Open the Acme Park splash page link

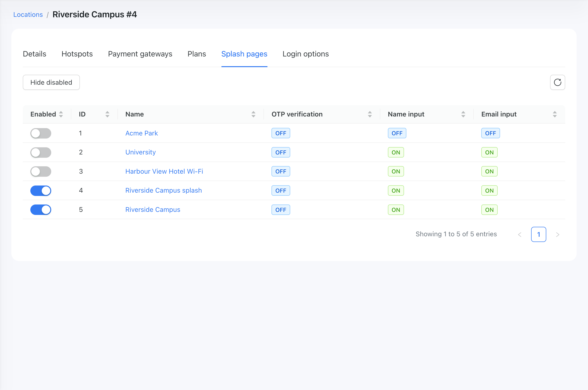pyautogui.click(x=141, y=133)
